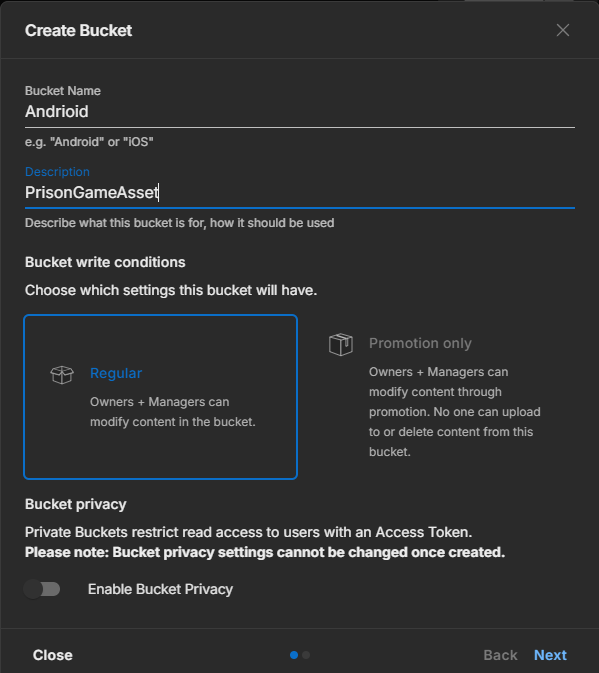Viewport: 599px width, 673px height.
Task: Click the Promotion only package icon
Action: pyautogui.click(x=341, y=344)
